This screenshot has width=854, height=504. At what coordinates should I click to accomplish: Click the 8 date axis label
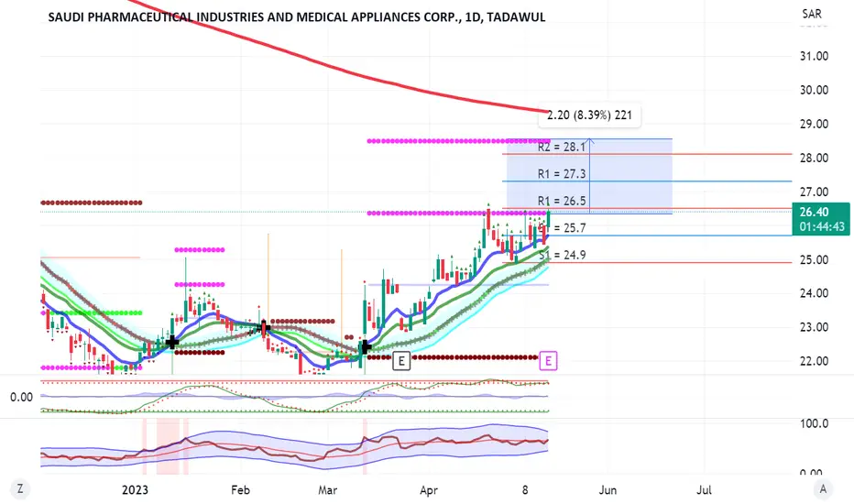(525, 490)
